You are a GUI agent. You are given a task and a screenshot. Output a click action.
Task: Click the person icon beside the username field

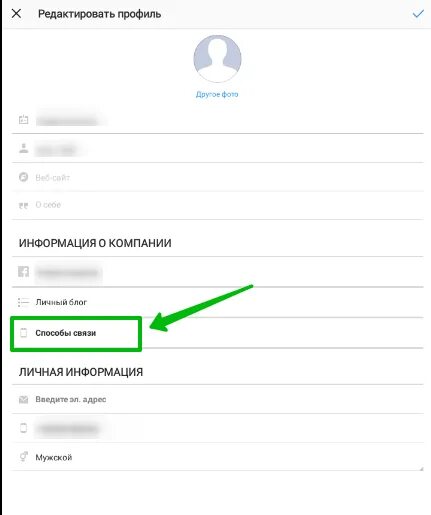(23, 148)
